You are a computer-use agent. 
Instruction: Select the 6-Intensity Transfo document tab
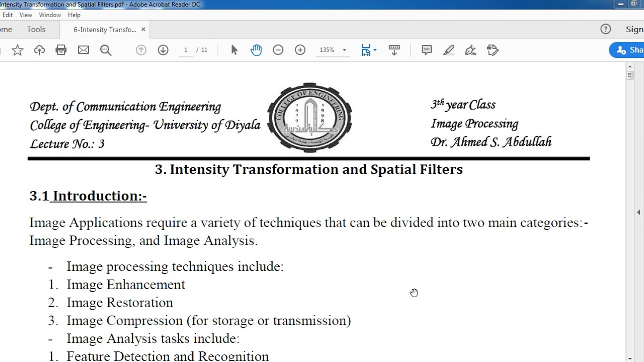tap(105, 30)
